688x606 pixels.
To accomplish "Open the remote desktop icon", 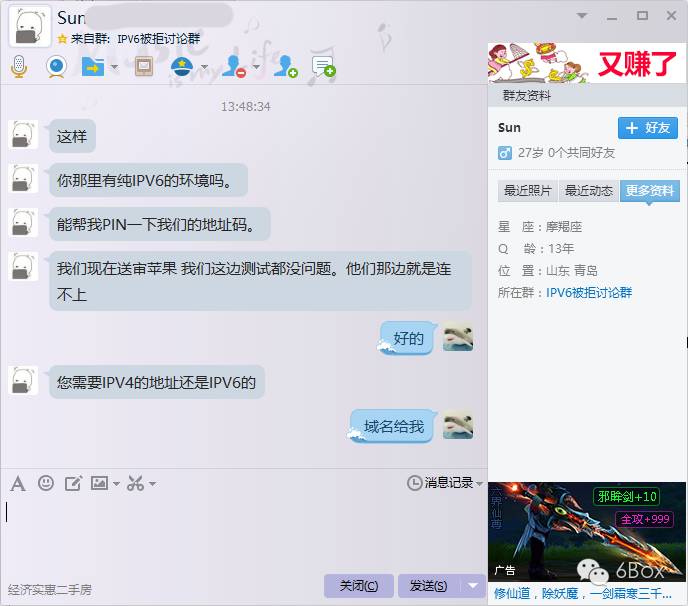I will tap(144, 67).
